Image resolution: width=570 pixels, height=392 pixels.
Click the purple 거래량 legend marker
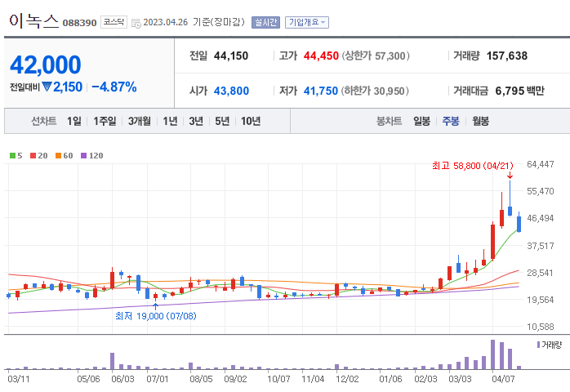[538, 345]
